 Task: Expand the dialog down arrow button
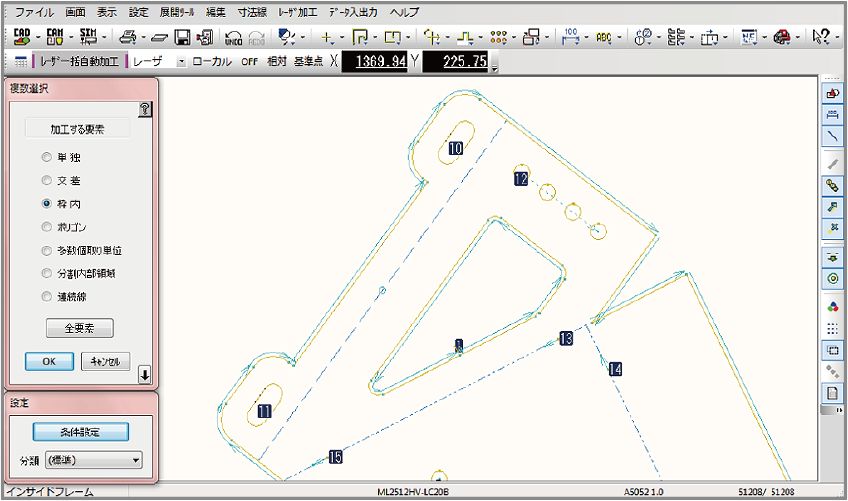coord(144,374)
